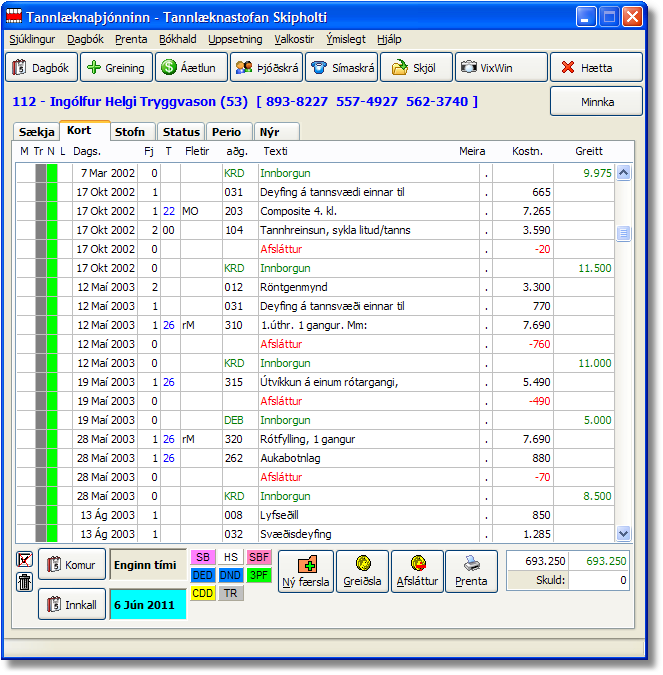663x675 pixels.
Task: Switch to the Sækja tab
Action: click(x=37, y=132)
